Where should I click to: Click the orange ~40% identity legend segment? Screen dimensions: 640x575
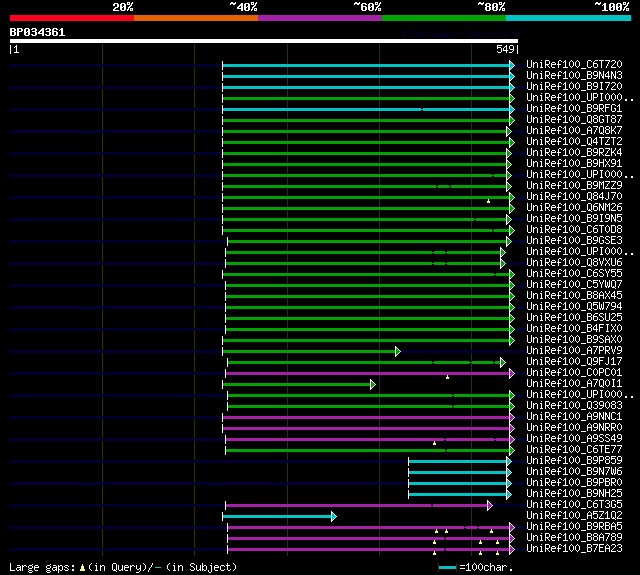point(196,18)
